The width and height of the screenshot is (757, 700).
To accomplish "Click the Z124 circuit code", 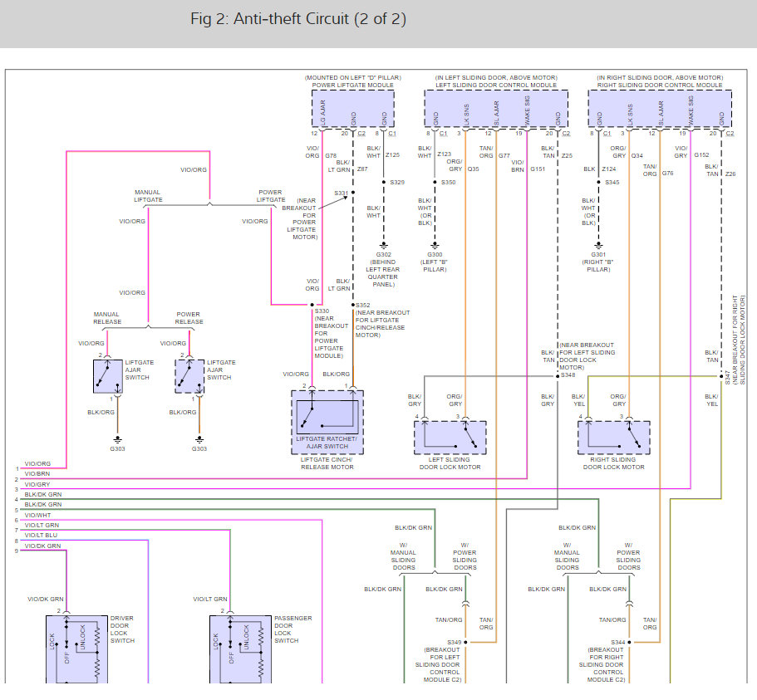I will click(x=609, y=169).
